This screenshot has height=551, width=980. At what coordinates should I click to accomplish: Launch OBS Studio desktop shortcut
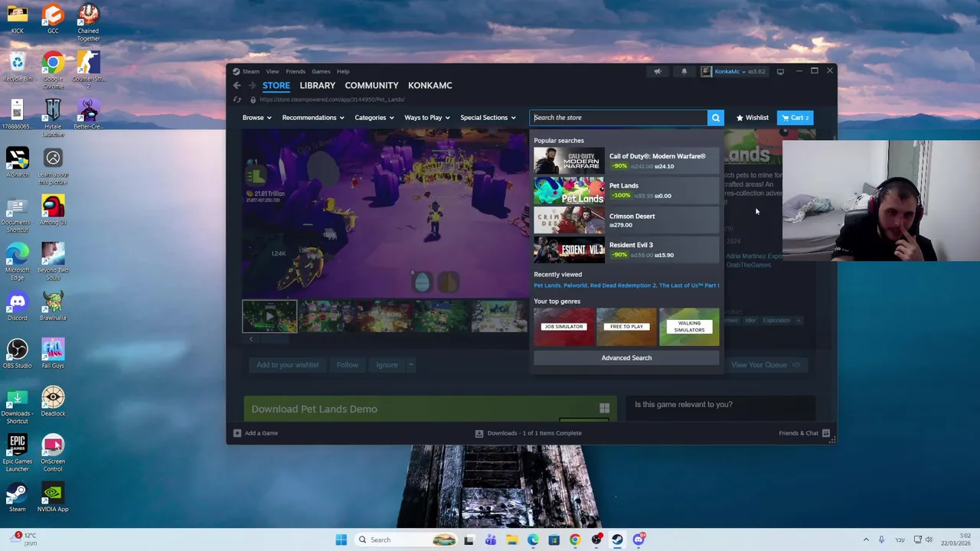click(x=17, y=354)
